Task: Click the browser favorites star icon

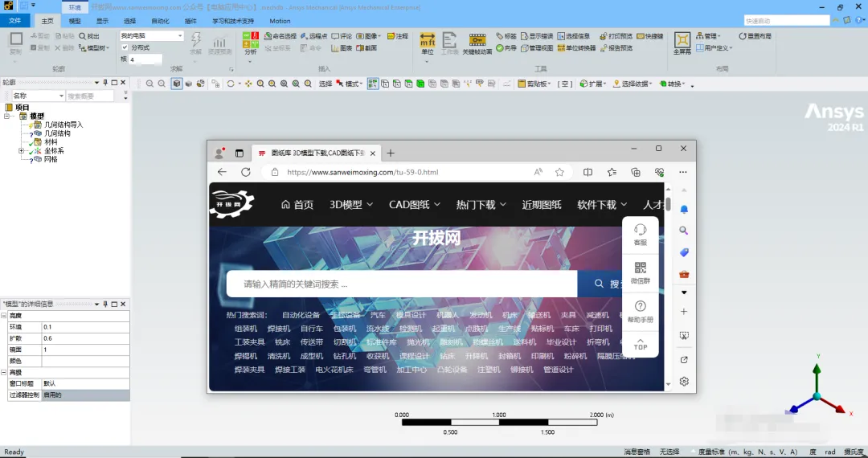Action: [x=559, y=172]
